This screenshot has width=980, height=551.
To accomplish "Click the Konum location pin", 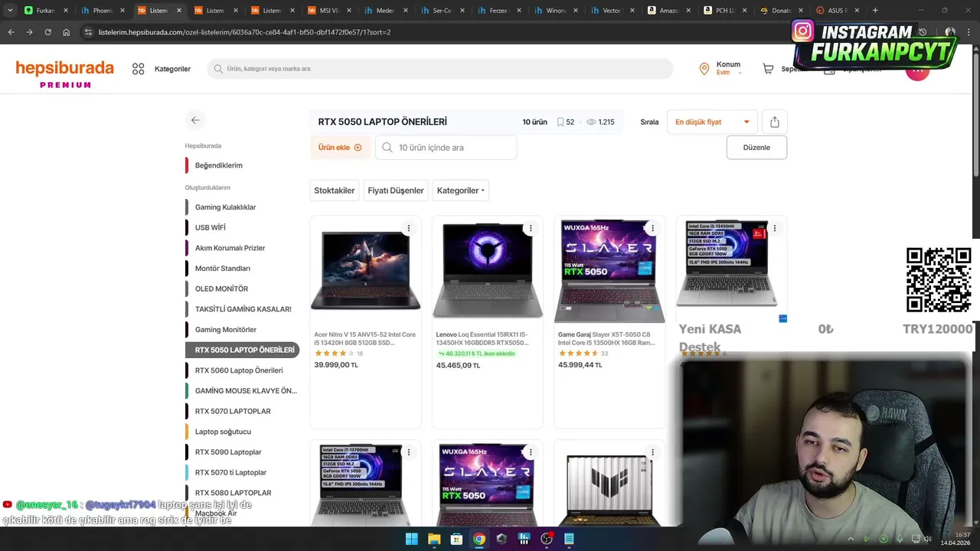I will tap(704, 69).
